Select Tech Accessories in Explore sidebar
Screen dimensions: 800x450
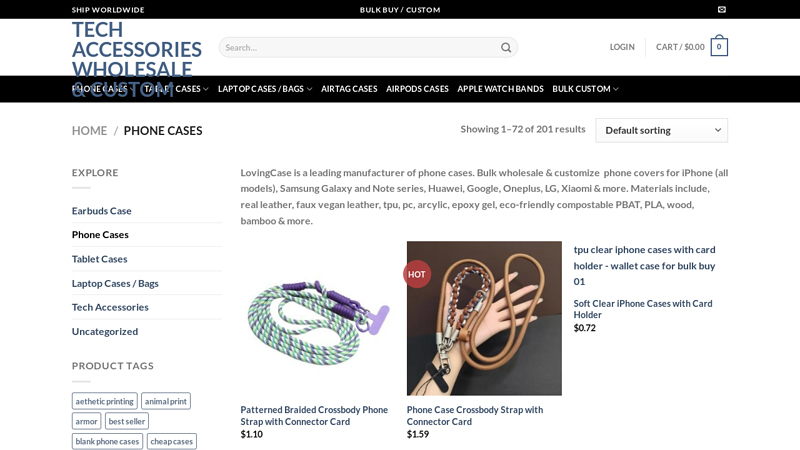110,307
